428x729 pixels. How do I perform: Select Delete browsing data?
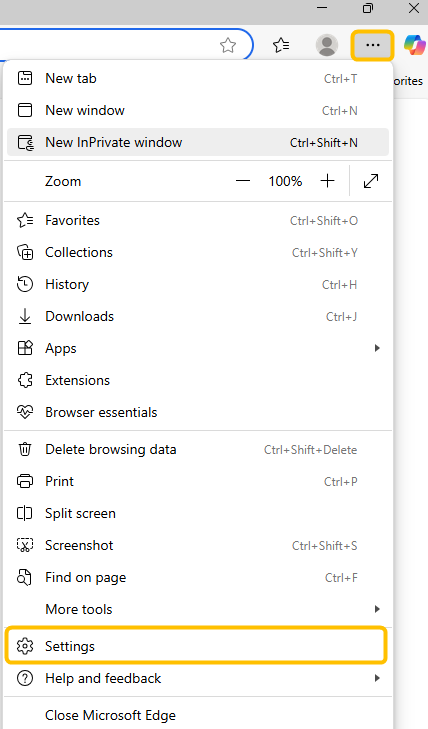tap(198, 450)
